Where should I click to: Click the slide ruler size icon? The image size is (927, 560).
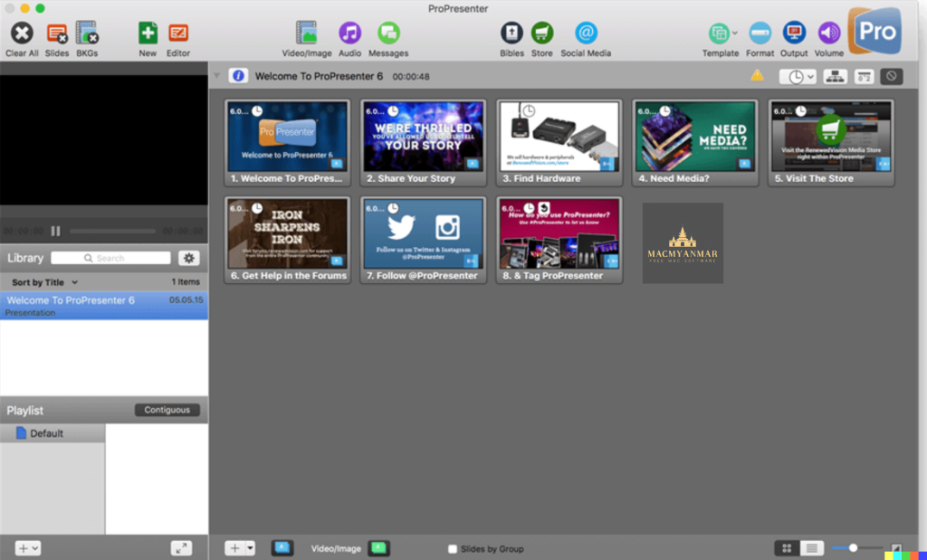pos(864,76)
